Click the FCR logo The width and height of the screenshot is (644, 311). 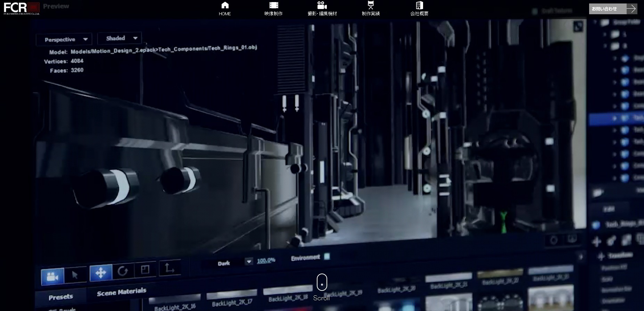pos(22,8)
